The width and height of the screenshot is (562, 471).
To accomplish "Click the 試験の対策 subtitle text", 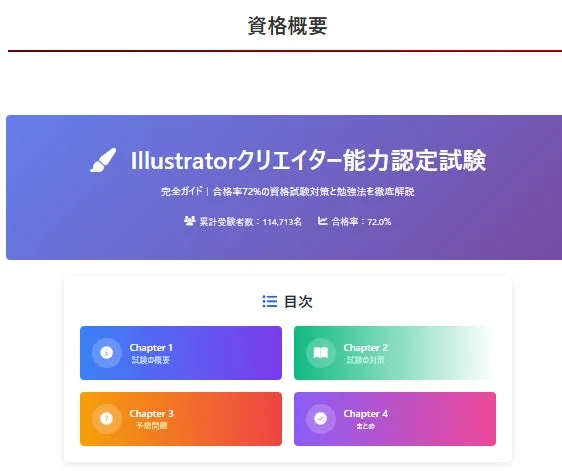I will 365,360.
